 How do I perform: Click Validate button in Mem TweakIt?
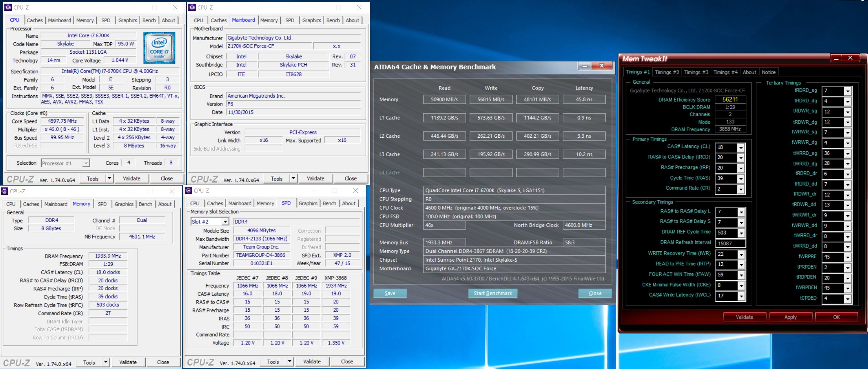pyautogui.click(x=745, y=317)
